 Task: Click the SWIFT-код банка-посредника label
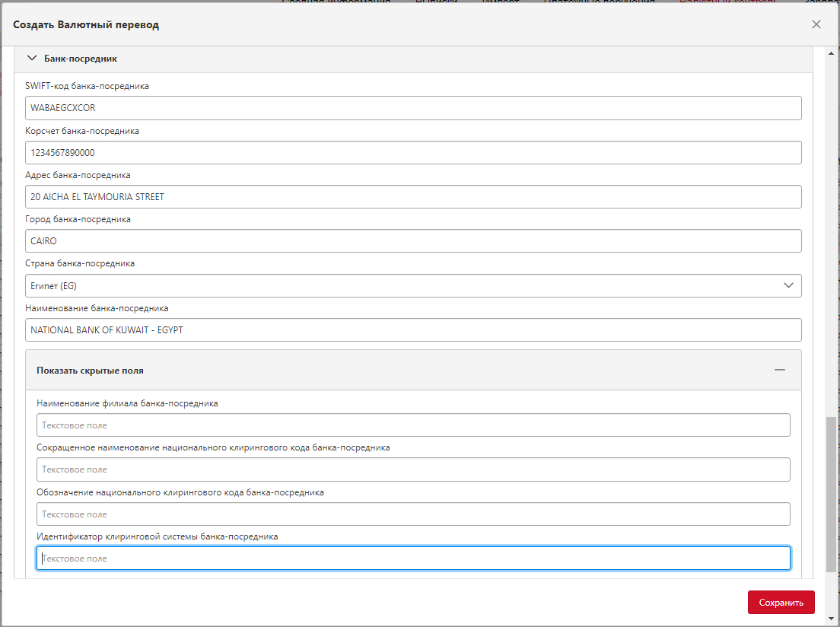pos(87,86)
